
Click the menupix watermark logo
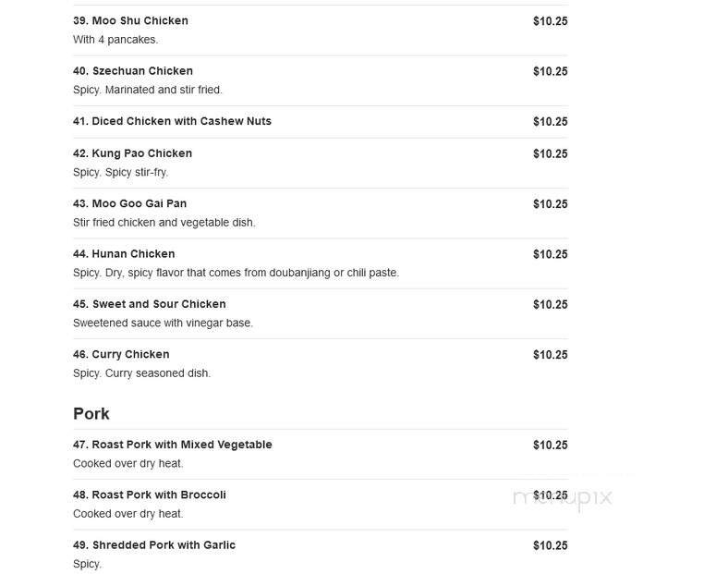[563, 497]
